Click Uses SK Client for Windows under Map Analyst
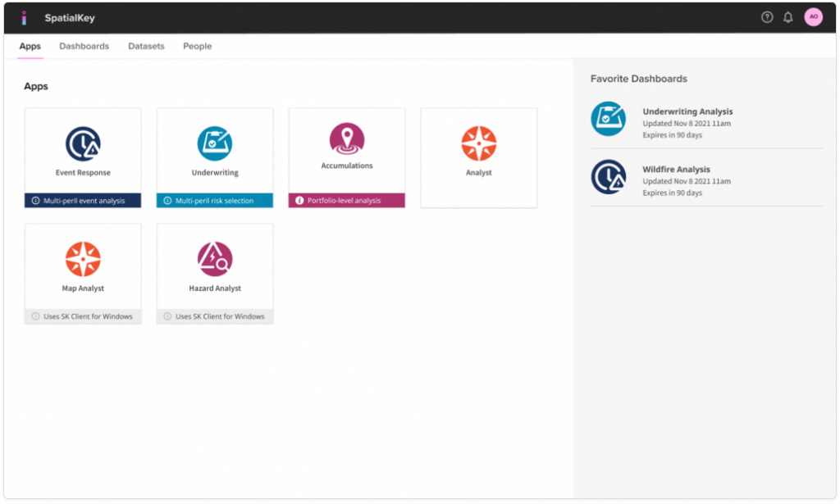This screenshot has width=840, height=504. click(82, 316)
